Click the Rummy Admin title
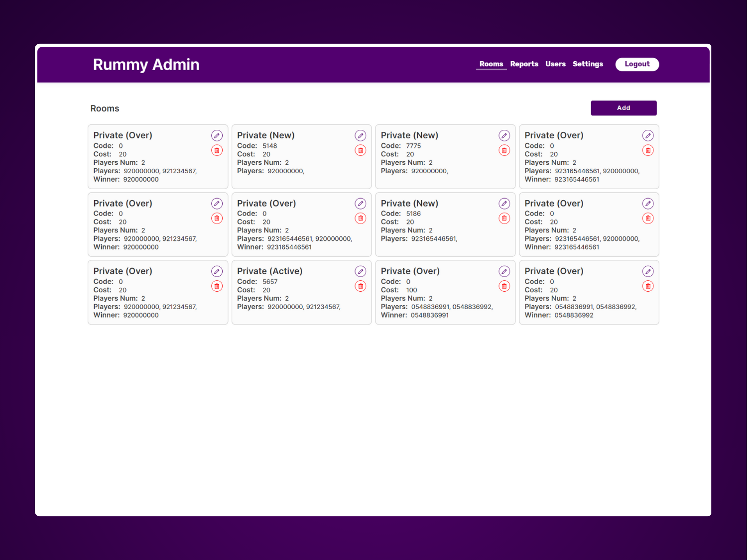 pyautogui.click(x=146, y=65)
